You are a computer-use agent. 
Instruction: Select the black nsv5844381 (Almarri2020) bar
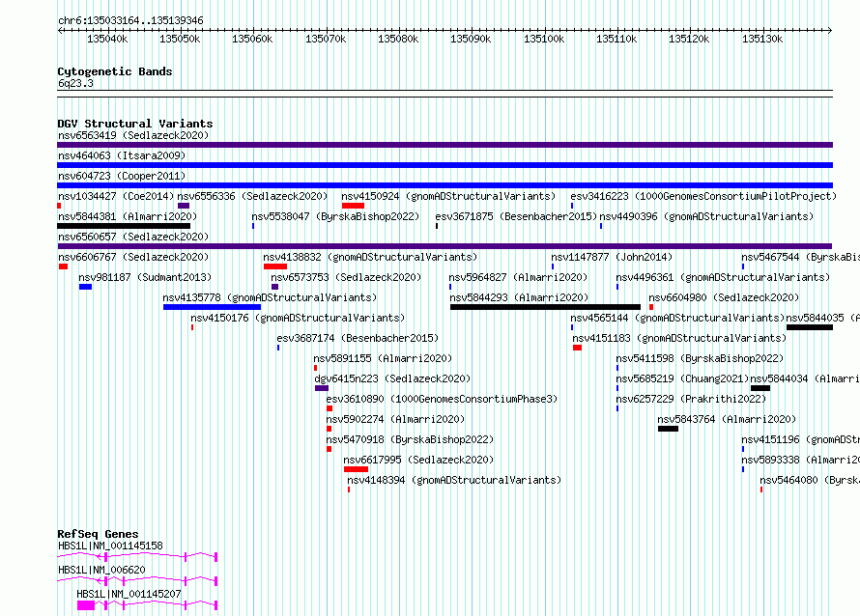click(124, 226)
